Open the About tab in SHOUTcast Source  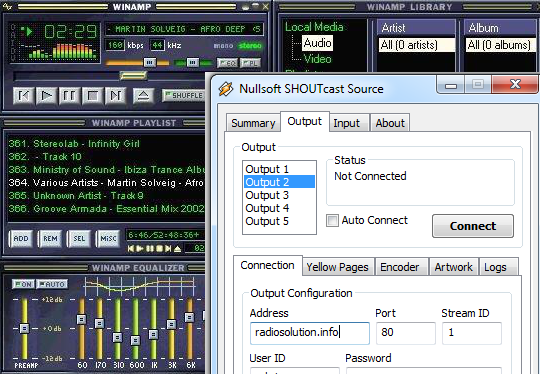pos(390,123)
